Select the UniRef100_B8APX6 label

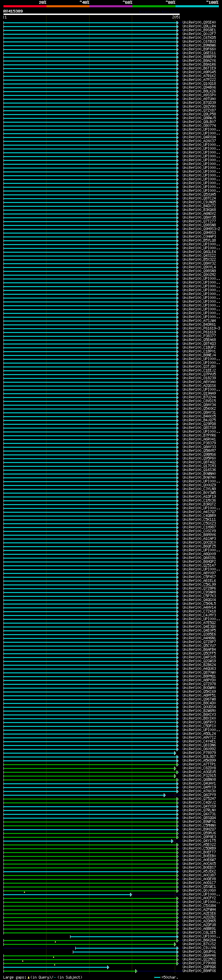tap(199, 971)
